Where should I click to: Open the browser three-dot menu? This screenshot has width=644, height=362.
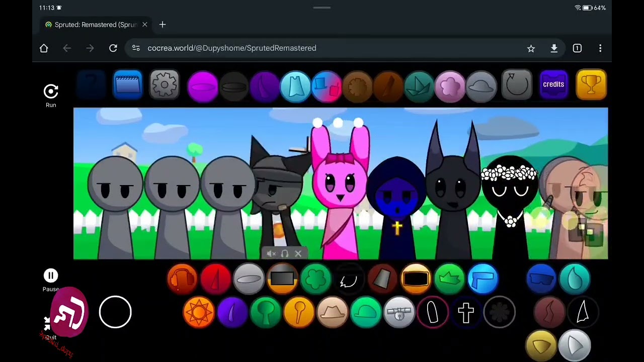coord(600,48)
